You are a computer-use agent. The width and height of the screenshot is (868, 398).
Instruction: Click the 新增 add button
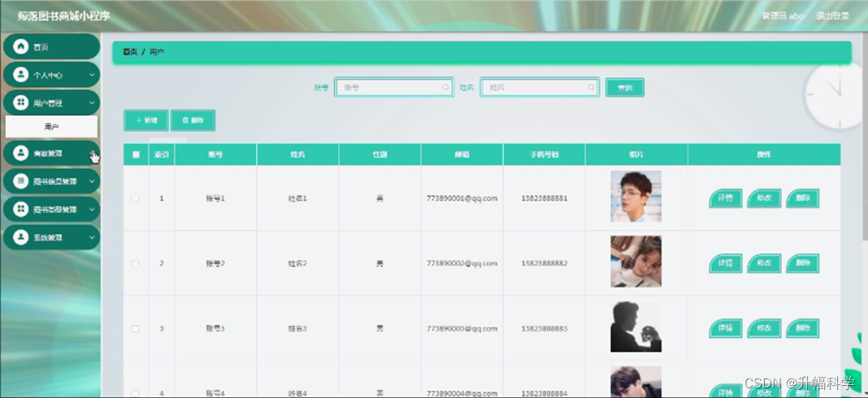tap(146, 120)
